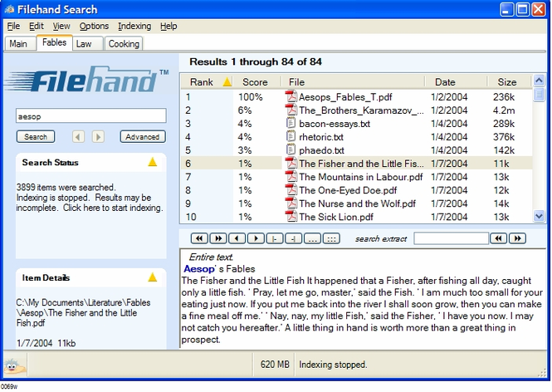Image resolution: width=552 pixels, height=392 pixels.
Task: Open Advanced search options
Action: [x=142, y=136]
